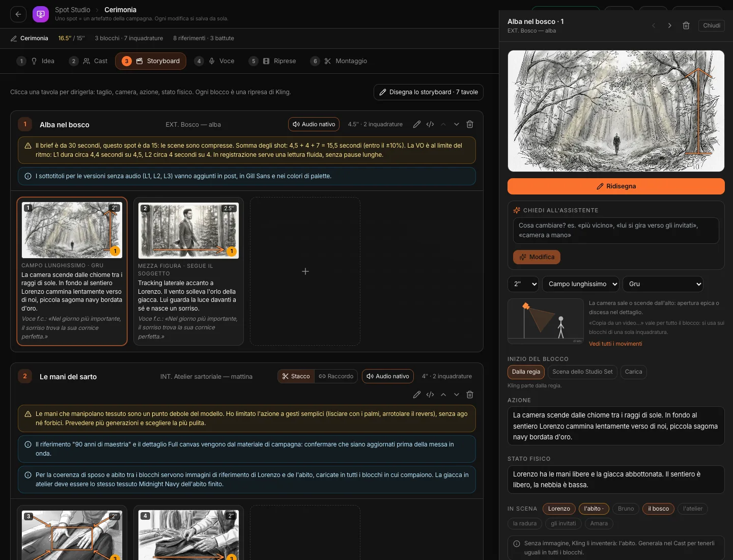Viewport: 733px width, 560px height.
Task: Toggle Lorenzo tag in scene
Action: [559, 509]
